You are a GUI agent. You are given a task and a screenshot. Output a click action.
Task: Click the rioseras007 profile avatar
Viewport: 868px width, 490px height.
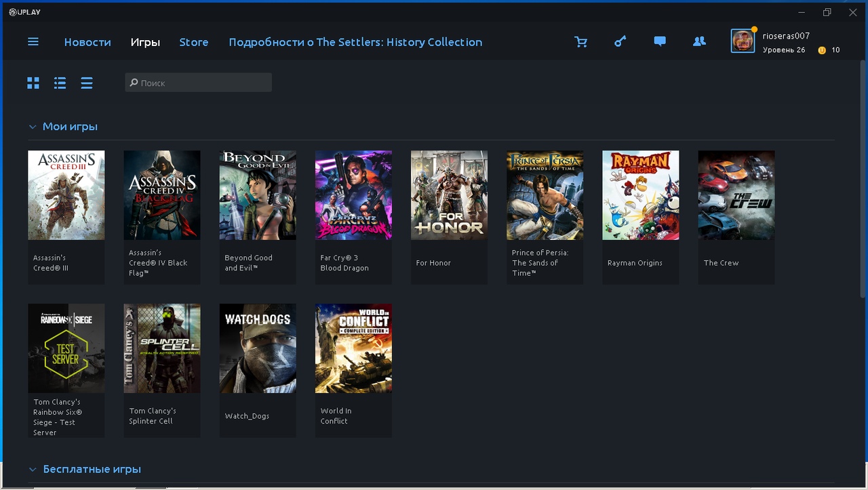click(x=743, y=41)
